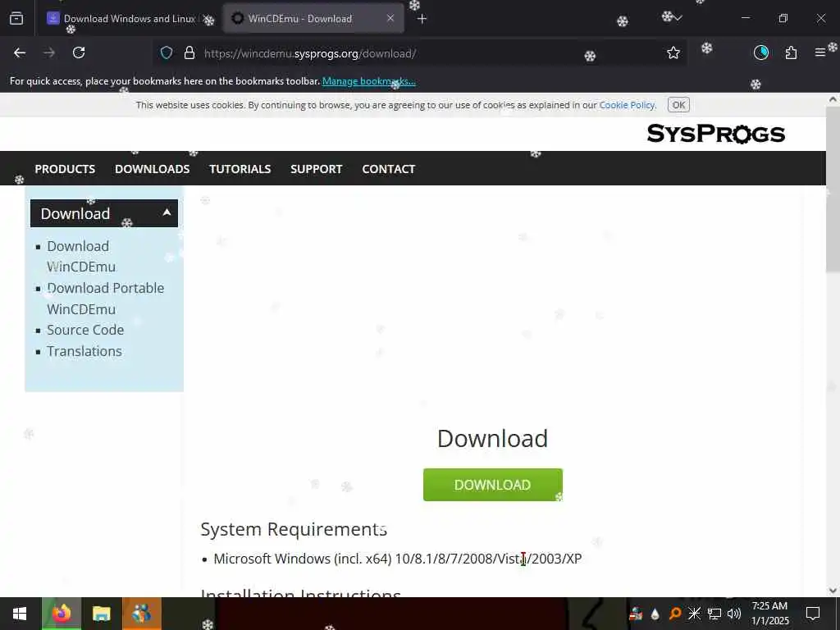The height and width of the screenshot is (630, 840).
Task: Click the water drop tray icon
Action: pyautogui.click(x=655, y=614)
